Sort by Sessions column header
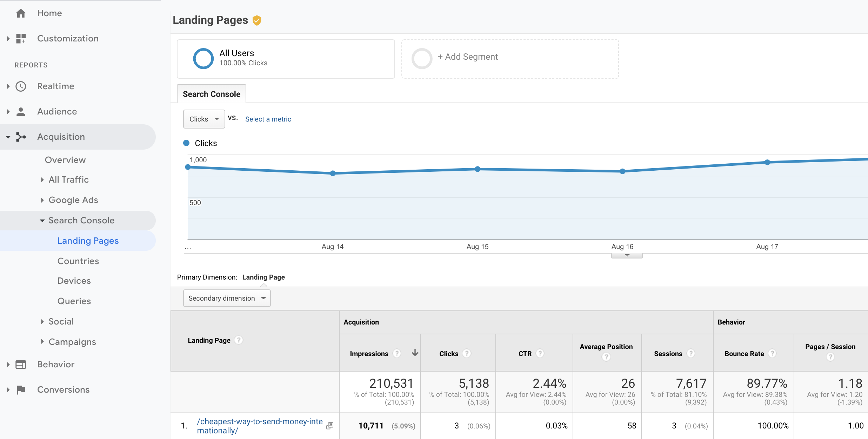 (668, 354)
